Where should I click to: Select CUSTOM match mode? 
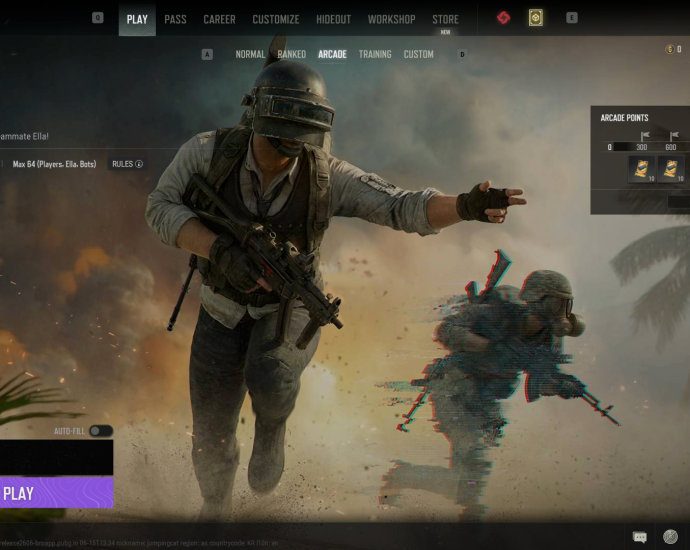[x=418, y=54]
